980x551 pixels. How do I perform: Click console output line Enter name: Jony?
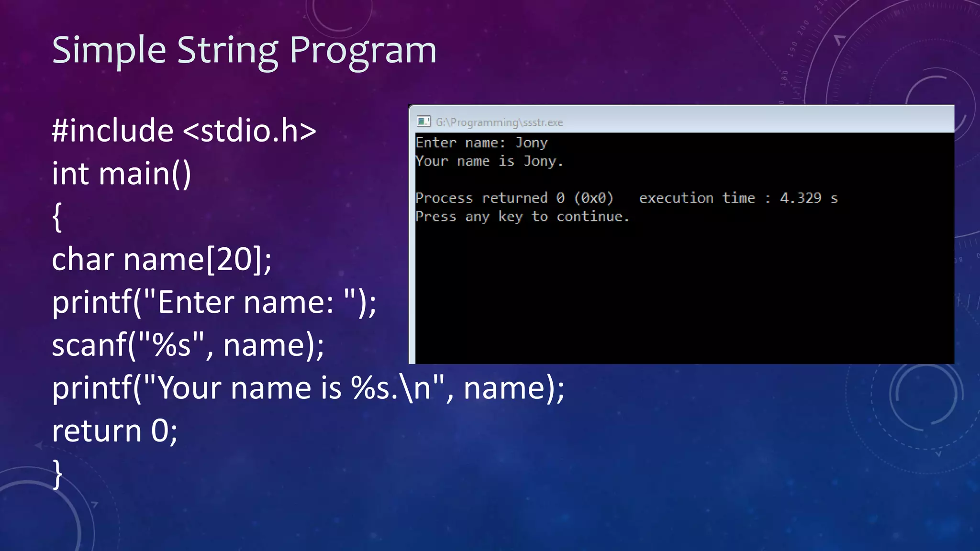(481, 143)
